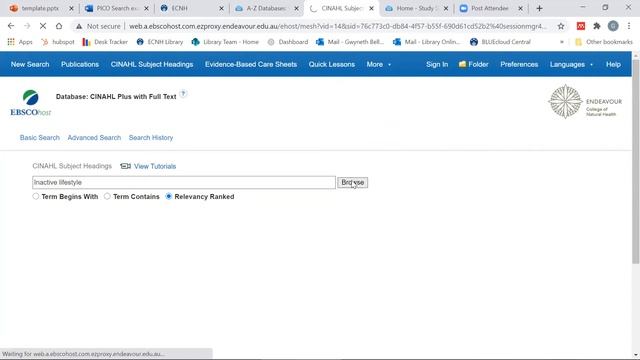Open Apps bookmarks shortcut
Screen dimensions: 640x360
coord(20,42)
